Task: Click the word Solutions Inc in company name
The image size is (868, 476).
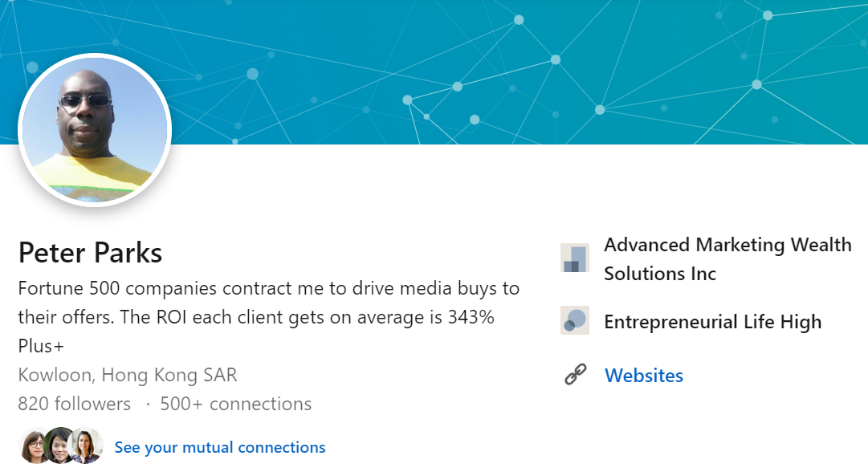Action: coord(660,274)
